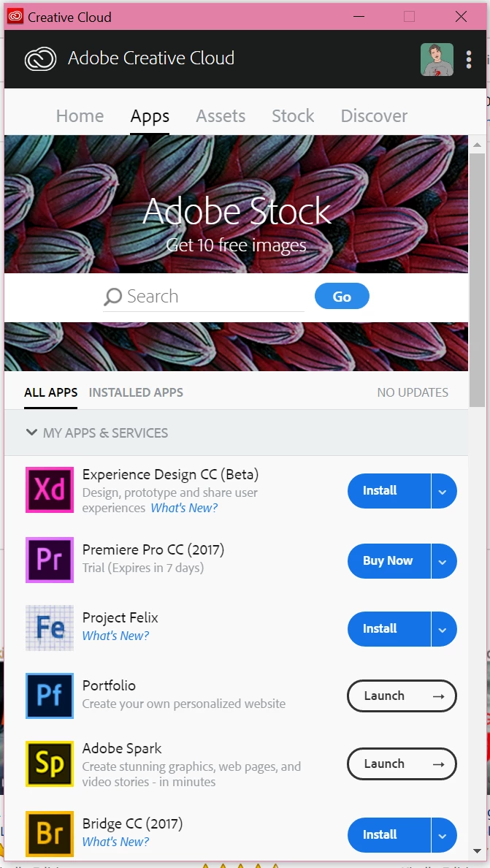Viewport: 490px width, 868px height.
Task: Click the vertical scrollbar thumb
Action: (x=476, y=278)
